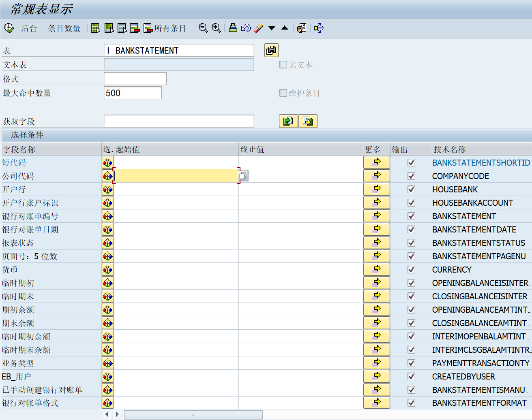Click the eraser icon in toolbar
The height and width of the screenshot is (420, 532).
coord(259,28)
